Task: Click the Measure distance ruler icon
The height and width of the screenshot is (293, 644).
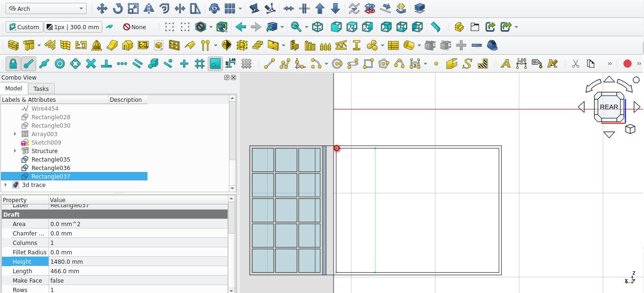Action: click(435, 27)
